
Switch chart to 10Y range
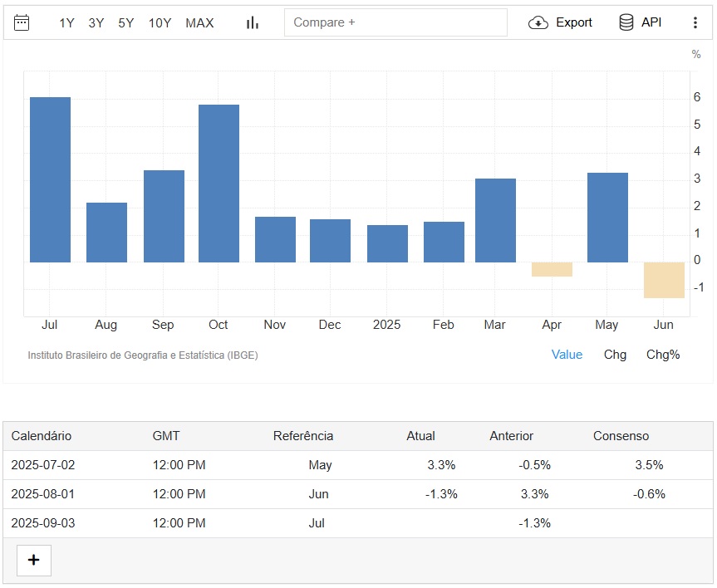coord(160,23)
